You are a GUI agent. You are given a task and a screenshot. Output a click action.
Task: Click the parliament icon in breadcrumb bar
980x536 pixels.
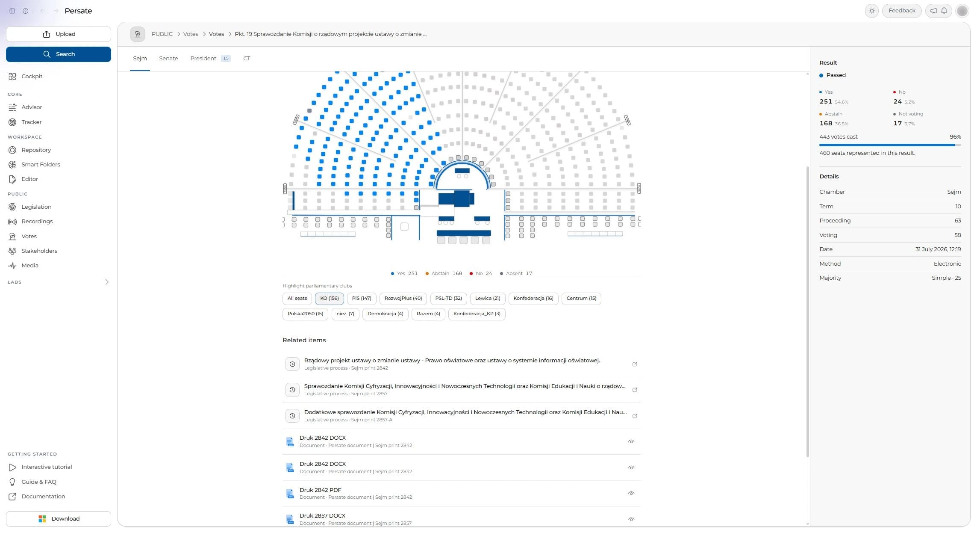click(138, 34)
